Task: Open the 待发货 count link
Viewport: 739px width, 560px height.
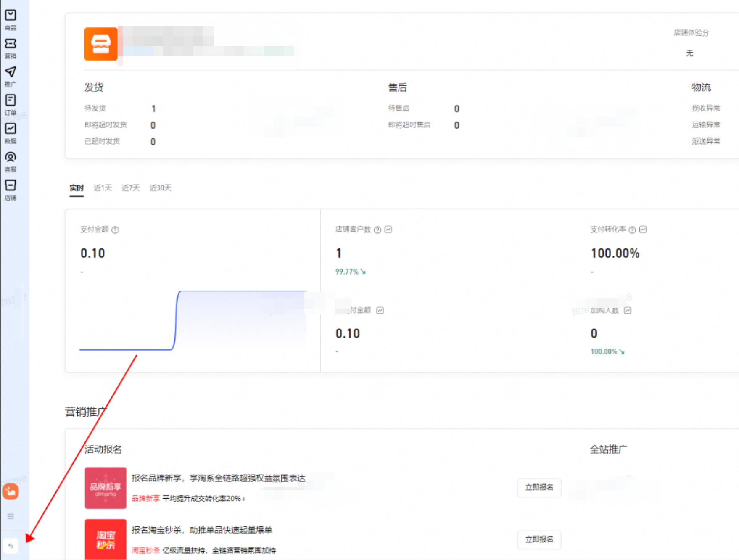Action: [x=153, y=108]
